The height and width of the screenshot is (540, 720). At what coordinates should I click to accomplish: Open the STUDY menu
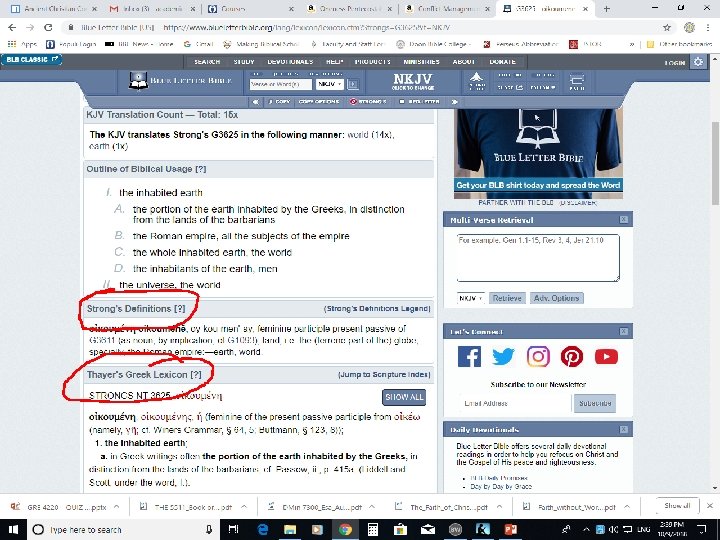244,62
